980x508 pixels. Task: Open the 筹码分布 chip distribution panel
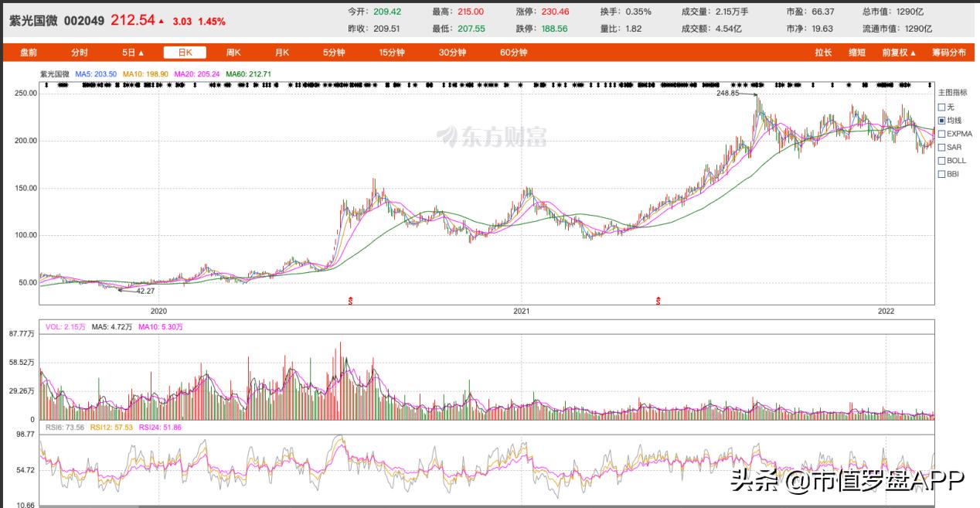(x=948, y=53)
